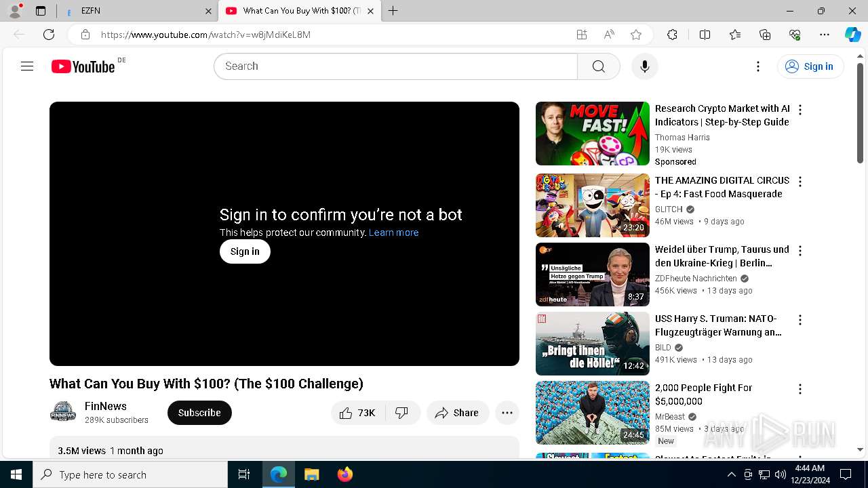This screenshot has height=488, width=868.
Task: Open notification center in taskbar
Action: click(x=846, y=474)
